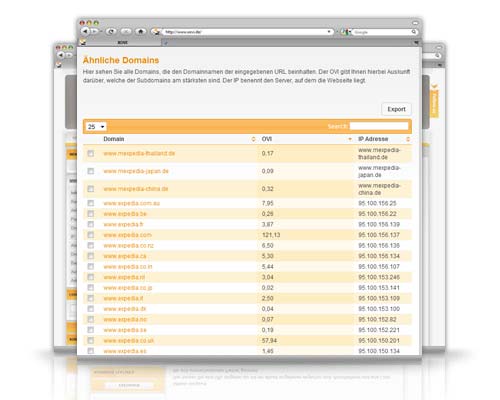Viewport: 500px width, 400px height.
Task: Click the stop loading button
Action: pos(126,31)
